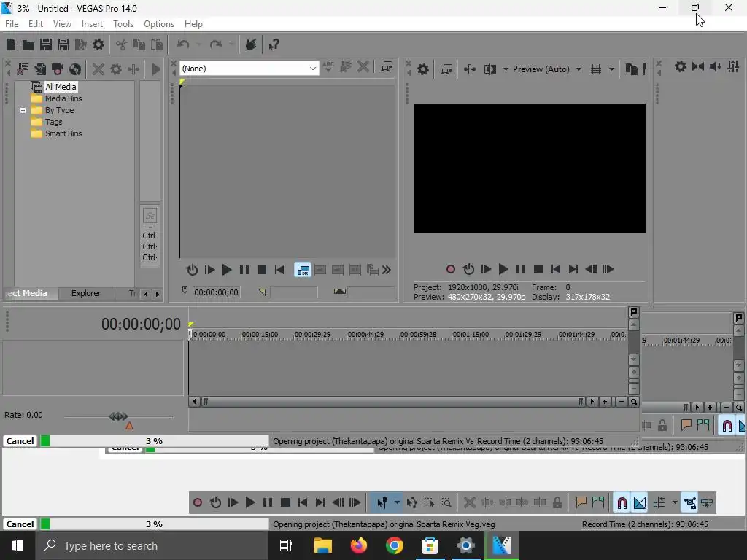The image size is (747, 560).
Task: Click the Trimmer 00:00:00;00 cursor position field
Action: coord(216,292)
